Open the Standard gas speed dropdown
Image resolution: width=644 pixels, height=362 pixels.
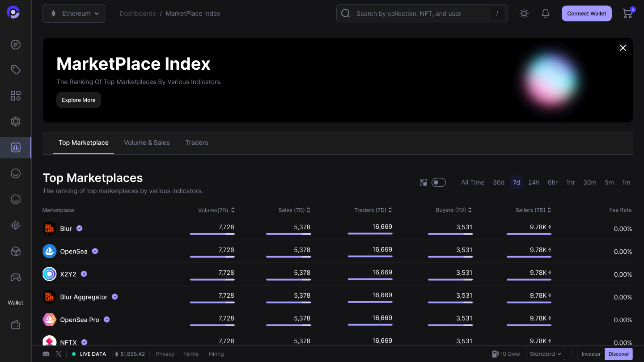546,354
